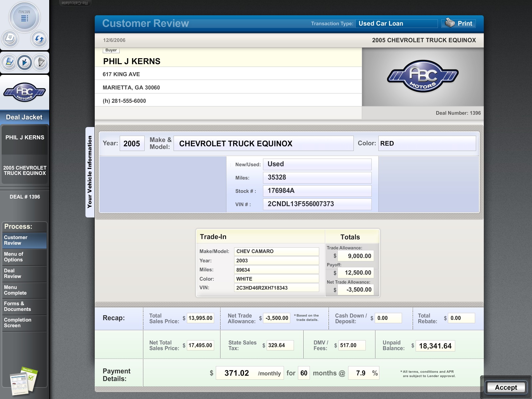The image size is (532, 399).
Task: Click the Recap Net Trade Allowance -3,500.00
Action: click(x=277, y=318)
